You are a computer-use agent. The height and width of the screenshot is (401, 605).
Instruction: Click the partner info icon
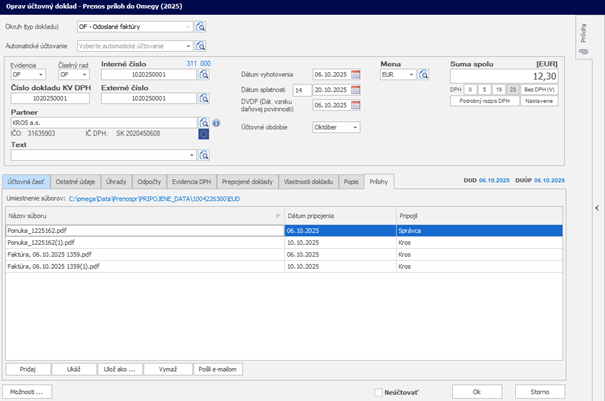tap(216, 123)
